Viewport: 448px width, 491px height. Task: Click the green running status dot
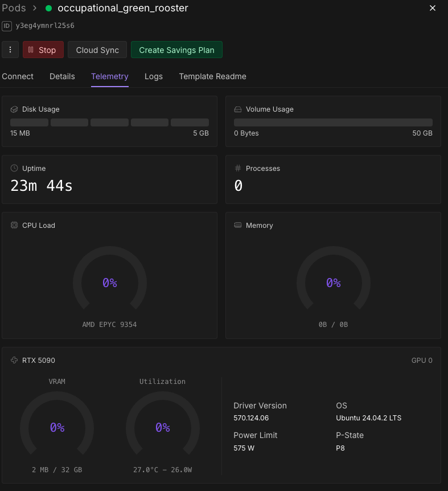pyautogui.click(x=48, y=8)
